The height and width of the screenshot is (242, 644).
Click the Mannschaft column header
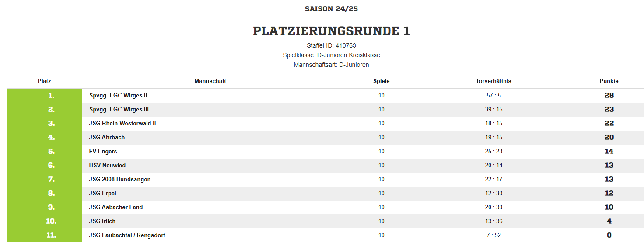(210, 81)
